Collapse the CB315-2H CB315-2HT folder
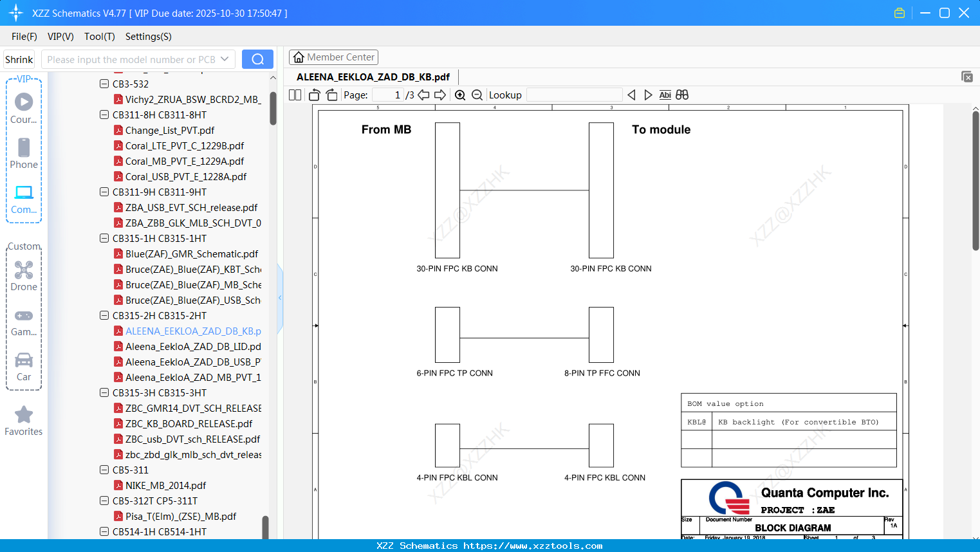 coord(104,315)
